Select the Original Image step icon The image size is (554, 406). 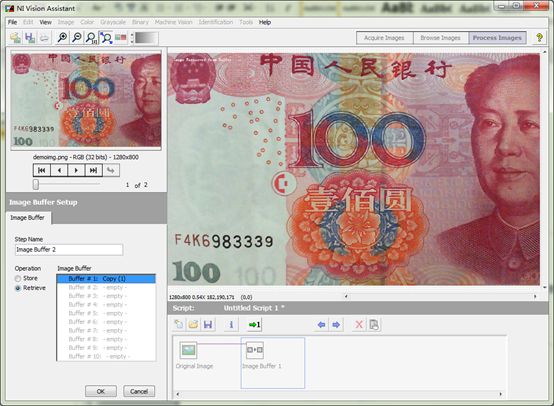(188, 350)
